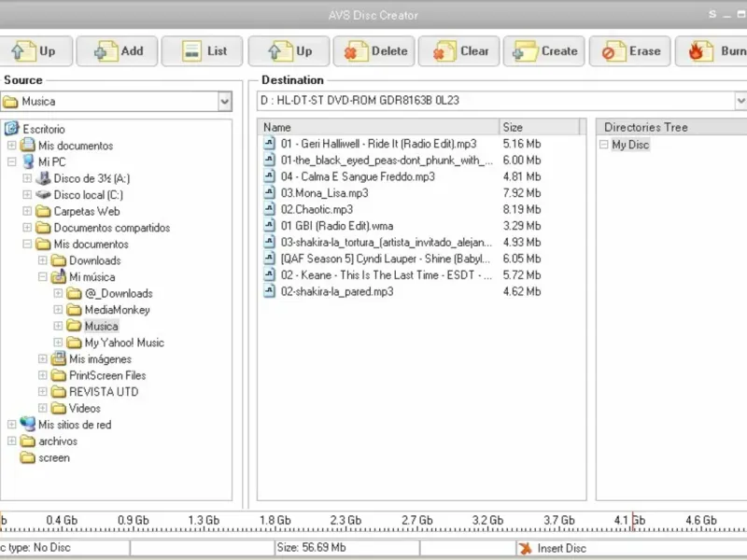
Task: Collapse the My Disc tree node
Action: (603, 145)
